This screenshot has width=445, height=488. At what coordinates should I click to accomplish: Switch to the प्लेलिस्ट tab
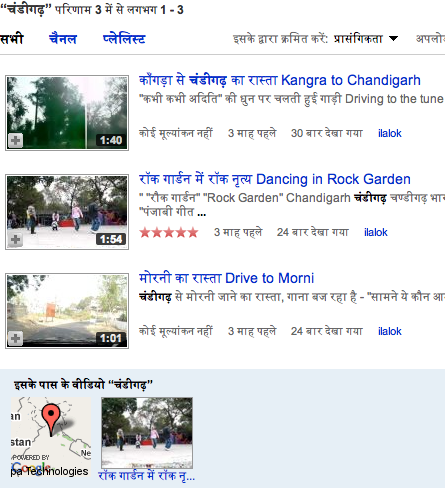pyautogui.click(x=124, y=39)
